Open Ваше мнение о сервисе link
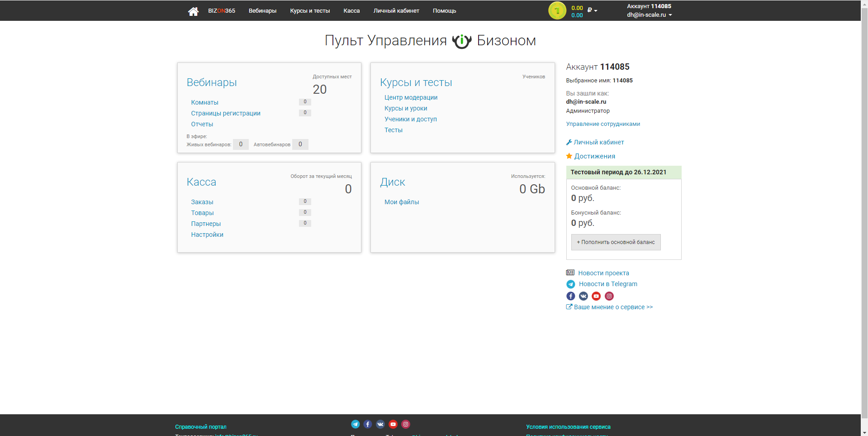 click(609, 307)
